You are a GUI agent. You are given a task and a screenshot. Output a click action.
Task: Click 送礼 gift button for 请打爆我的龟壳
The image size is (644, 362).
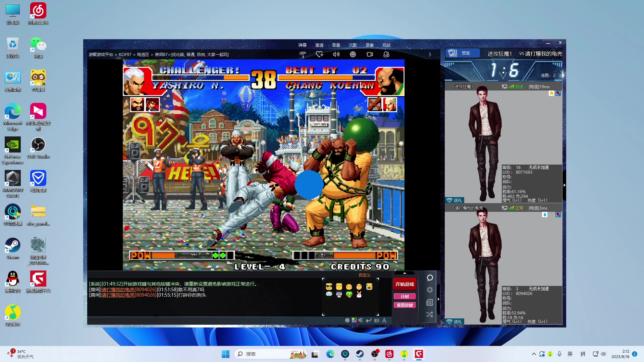[x=454, y=321]
